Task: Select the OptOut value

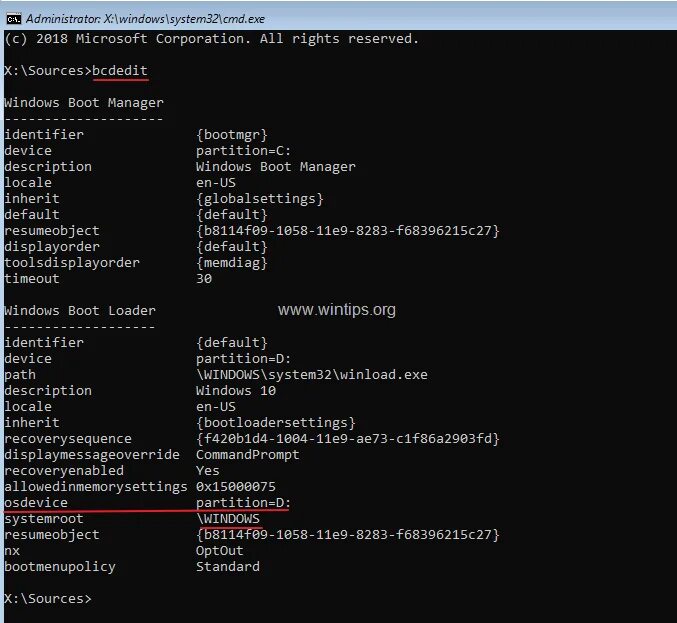Action: [220, 551]
